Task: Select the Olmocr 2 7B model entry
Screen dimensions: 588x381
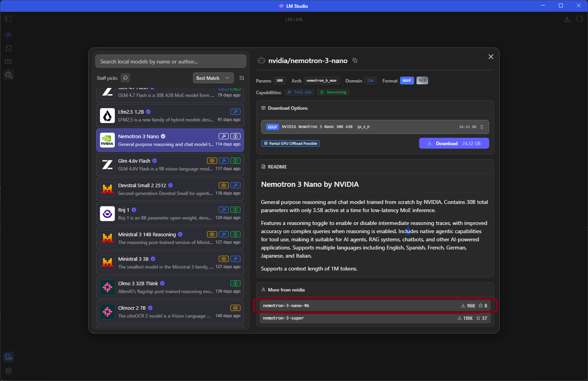Action: coord(170,312)
